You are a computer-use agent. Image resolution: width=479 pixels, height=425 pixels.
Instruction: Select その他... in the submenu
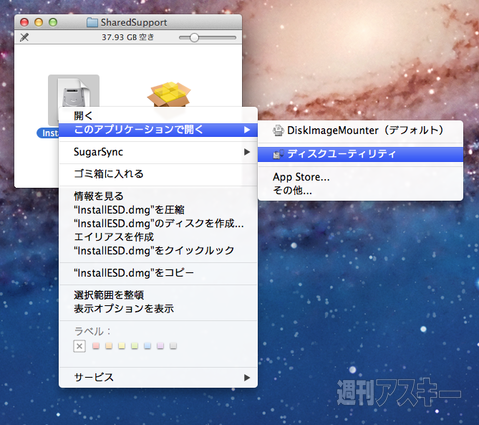click(x=360, y=191)
